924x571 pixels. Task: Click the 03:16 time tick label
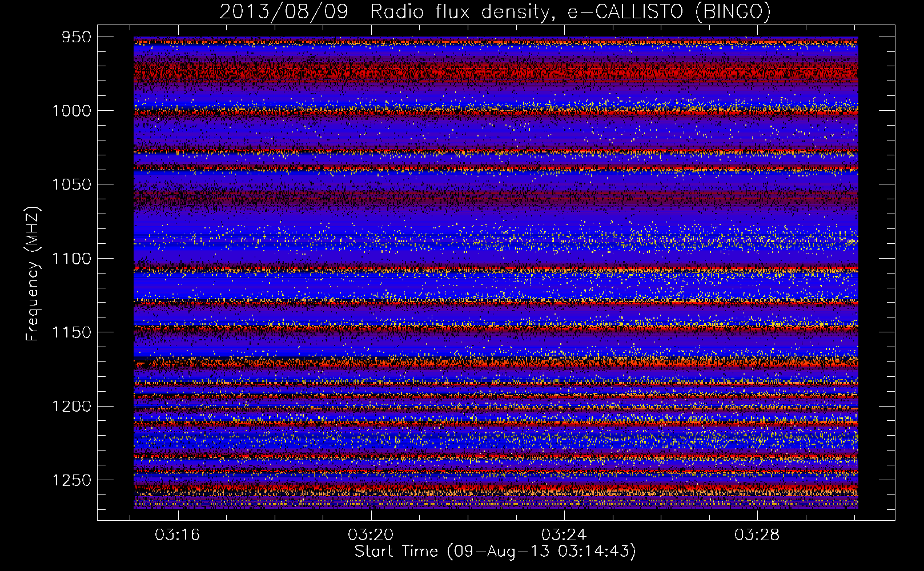(178, 534)
